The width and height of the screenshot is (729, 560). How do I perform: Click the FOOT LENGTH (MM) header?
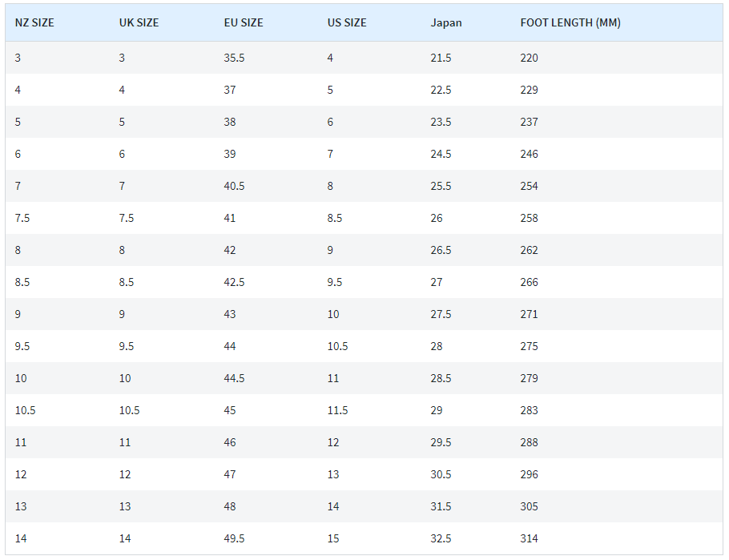[x=570, y=22]
